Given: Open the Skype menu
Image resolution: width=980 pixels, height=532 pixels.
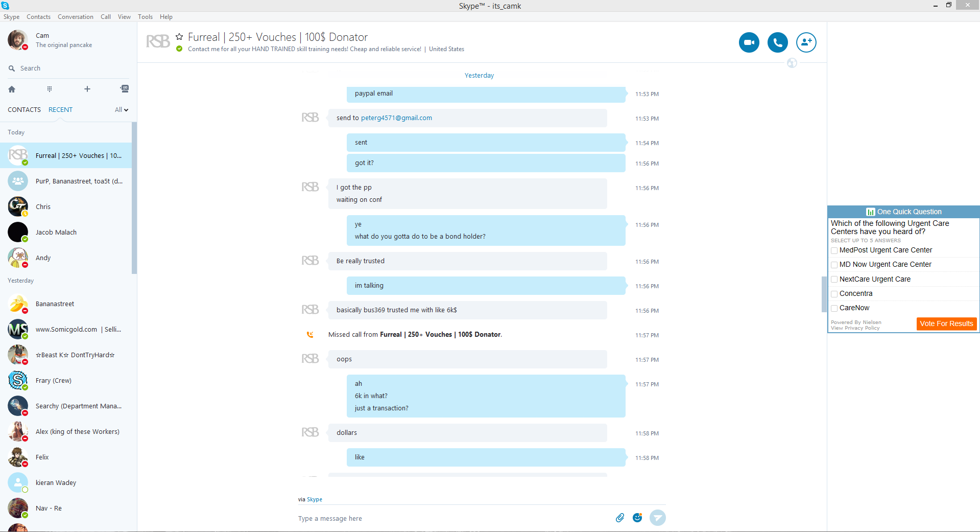Looking at the screenshot, I should tap(11, 17).
